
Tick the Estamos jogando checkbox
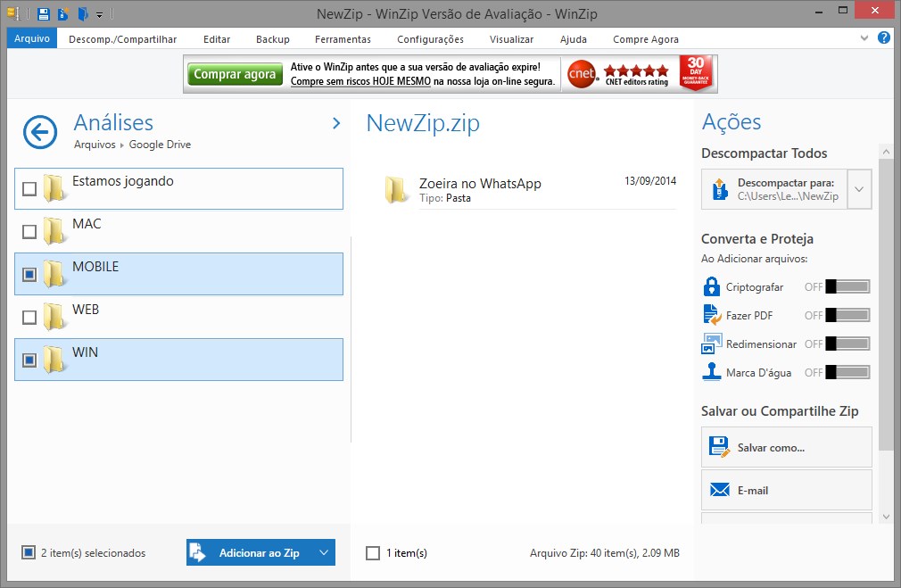[x=29, y=188]
